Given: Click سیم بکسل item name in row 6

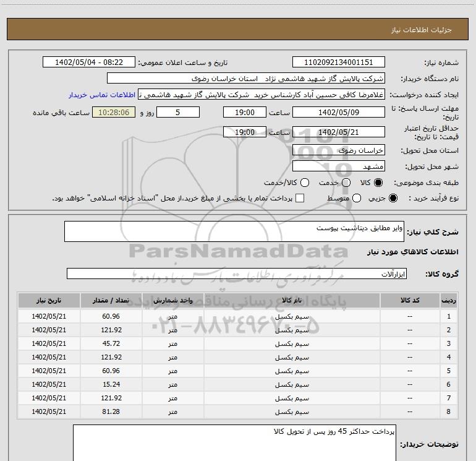Looking at the screenshot, I should point(292,385).
